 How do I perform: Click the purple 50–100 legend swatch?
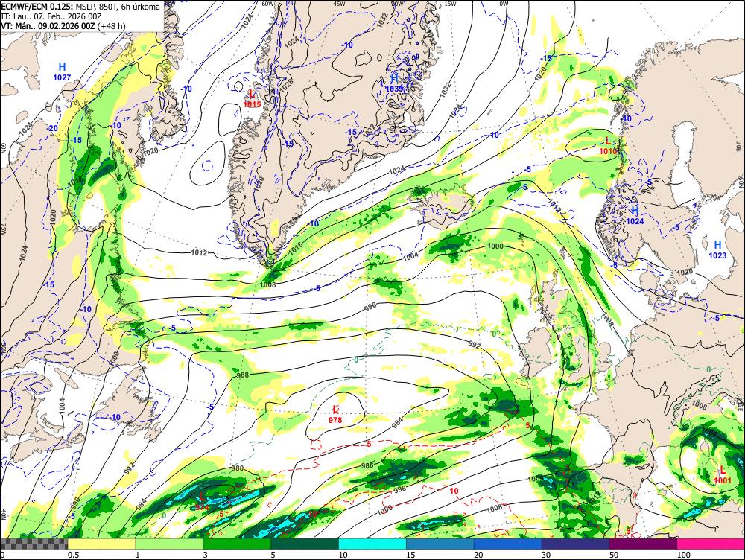643,544
